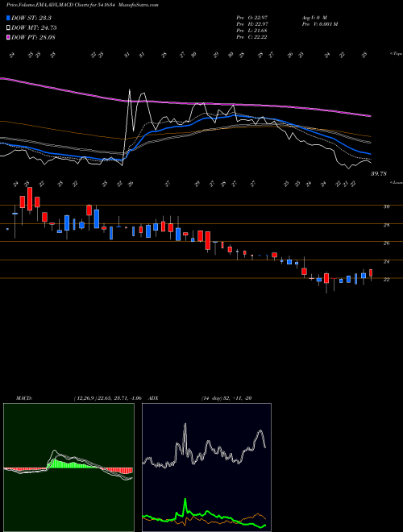Click the ADX indicator chart thumbnail
Image resolution: width=403 pixels, height=532 pixels.
206,468
